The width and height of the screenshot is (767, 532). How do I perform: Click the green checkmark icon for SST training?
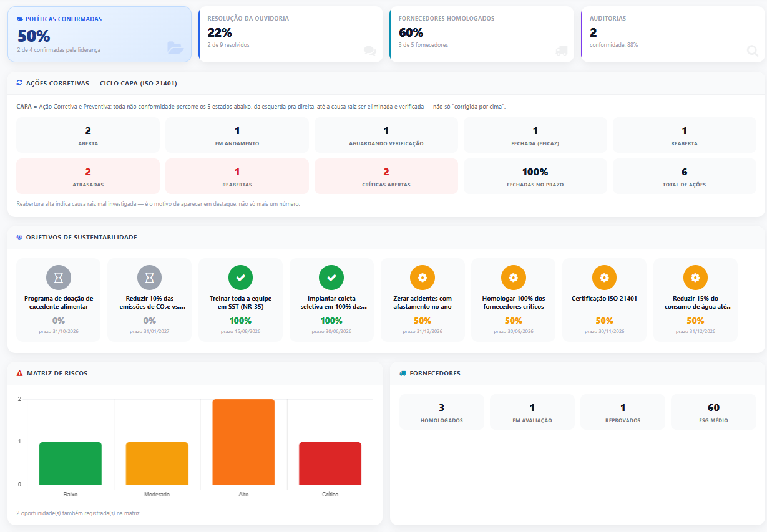[240, 277]
